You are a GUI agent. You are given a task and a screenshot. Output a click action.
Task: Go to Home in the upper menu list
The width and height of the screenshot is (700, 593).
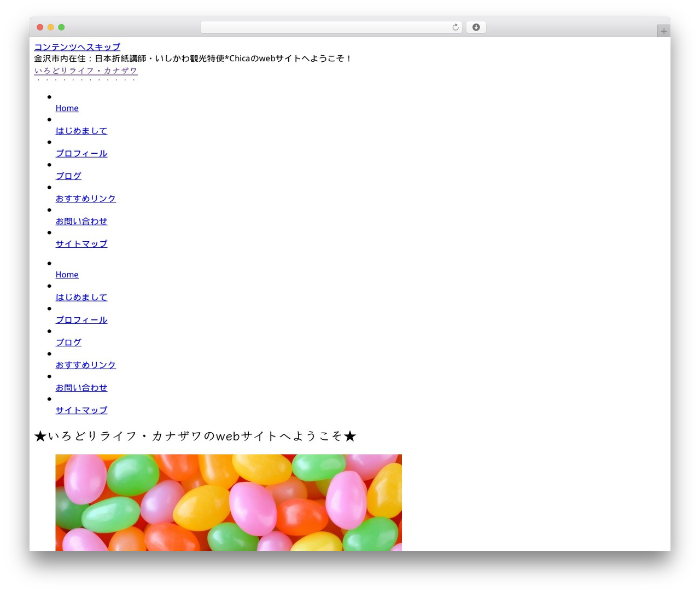[x=67, y=108]
